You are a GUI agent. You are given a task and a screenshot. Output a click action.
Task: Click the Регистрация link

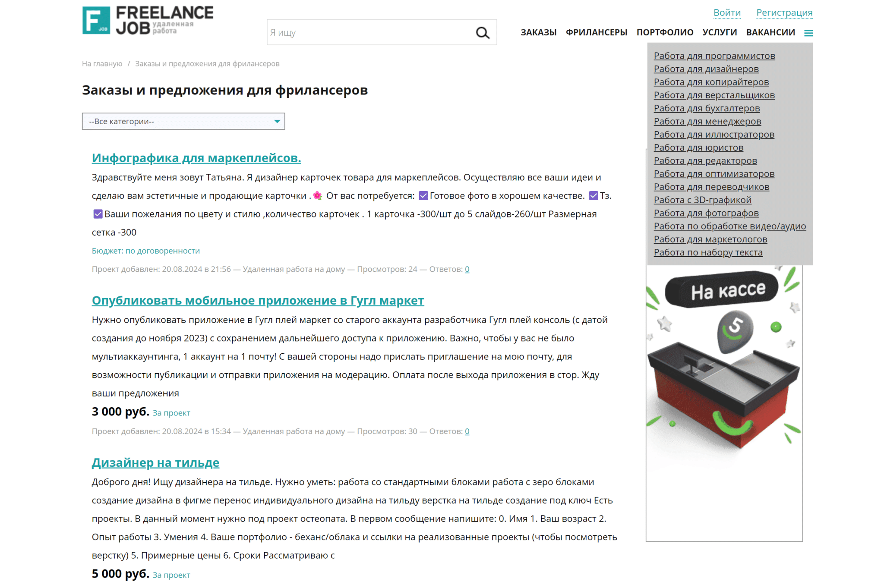click(784, 13)
